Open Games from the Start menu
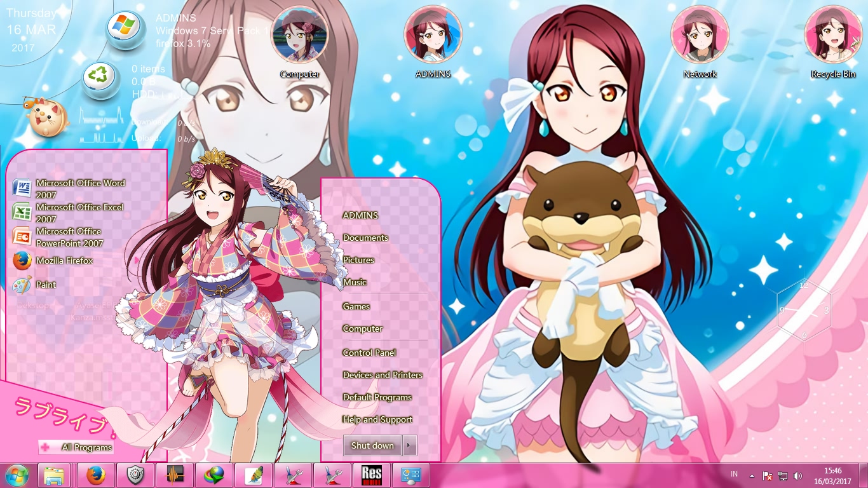Image resolution: width=868 pixels, height=488 pixels. [356, 306]
